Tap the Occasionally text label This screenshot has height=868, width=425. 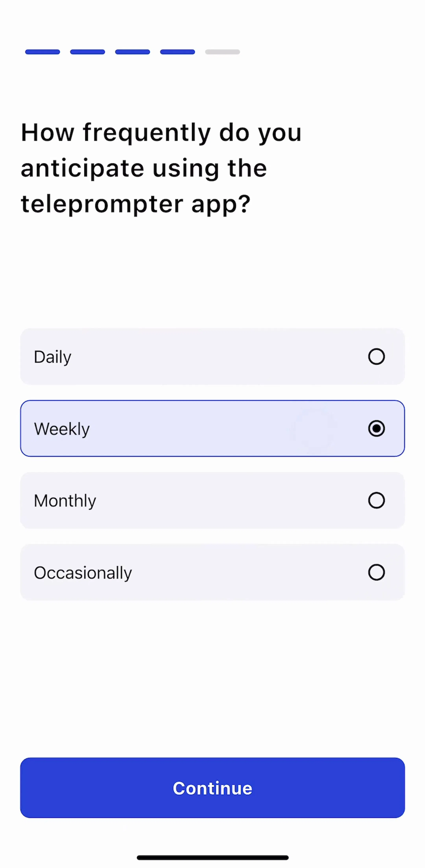point(83,573)
